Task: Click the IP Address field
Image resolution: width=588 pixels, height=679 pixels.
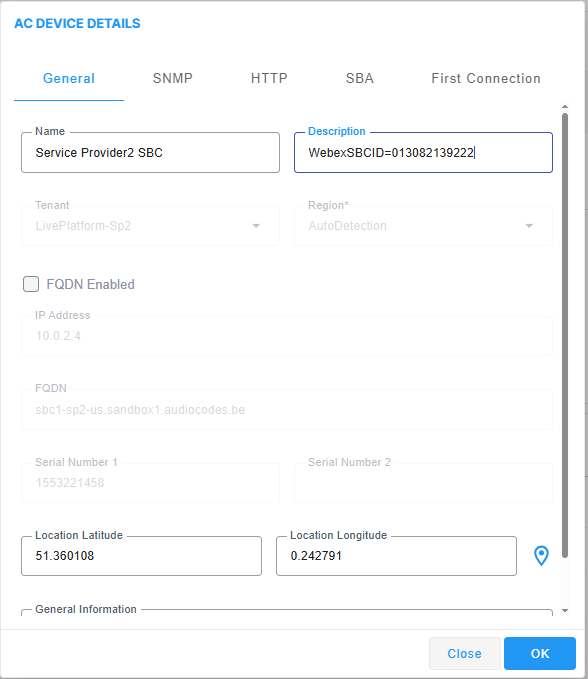Action: pyautogui.click(x=287, y=336)
